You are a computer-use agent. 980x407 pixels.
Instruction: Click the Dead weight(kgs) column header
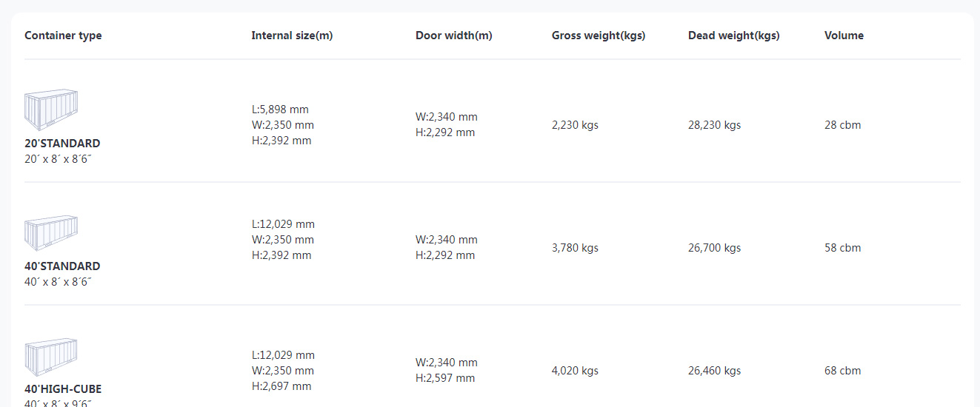733,36
